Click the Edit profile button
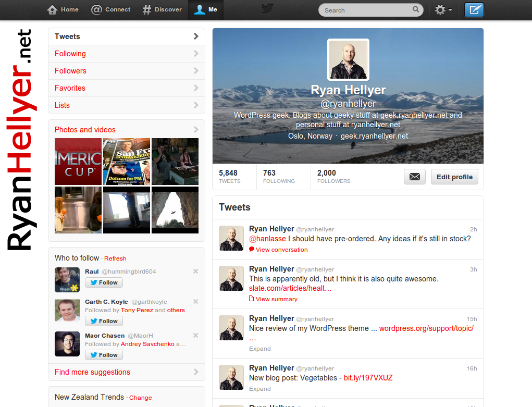This screenshot has height=407, width=532. (x=454, y=177)
